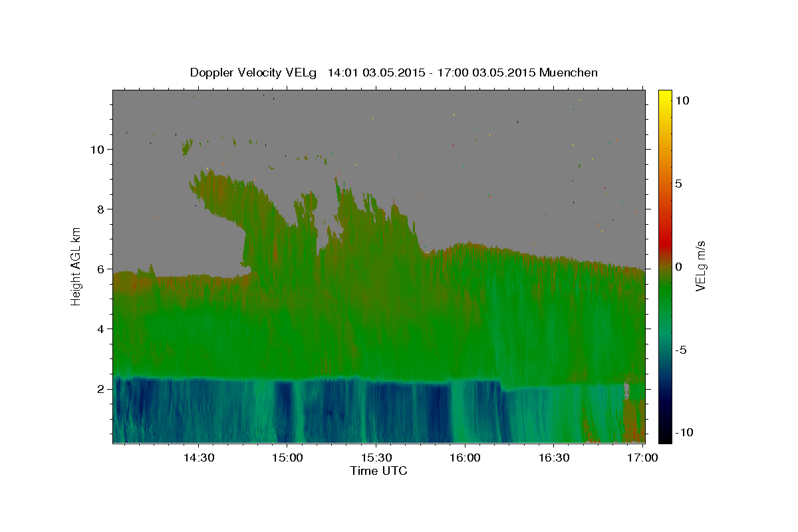The height and width of the screenshot is (532, 798).
Task: Click the height axis label '2'
Action: (x=101, y=388)
